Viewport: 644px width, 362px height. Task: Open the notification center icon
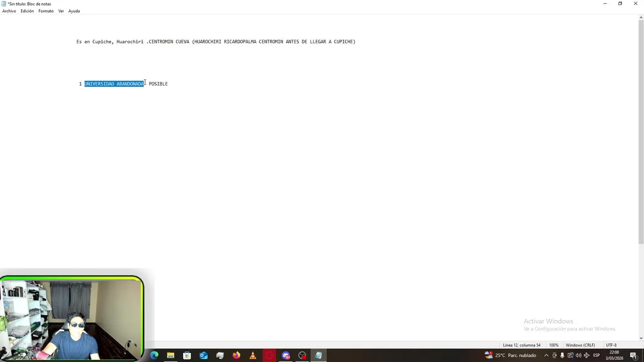tap(633, 355)
